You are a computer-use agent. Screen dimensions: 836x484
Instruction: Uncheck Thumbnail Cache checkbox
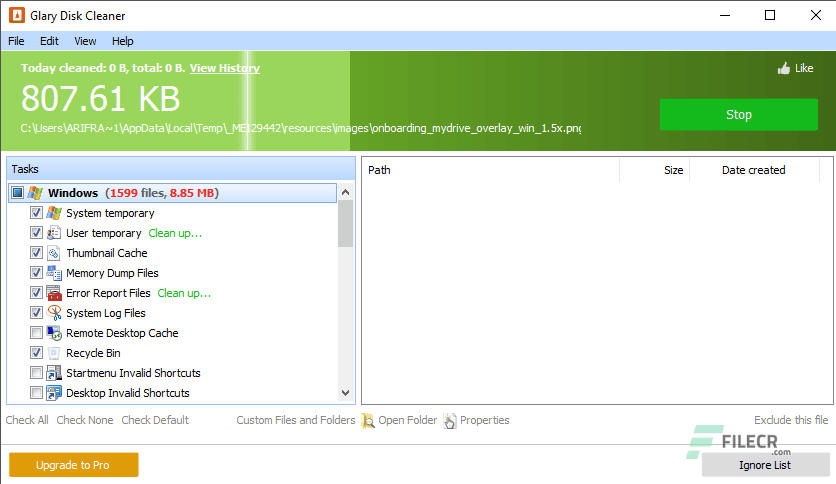click(36, 253)
